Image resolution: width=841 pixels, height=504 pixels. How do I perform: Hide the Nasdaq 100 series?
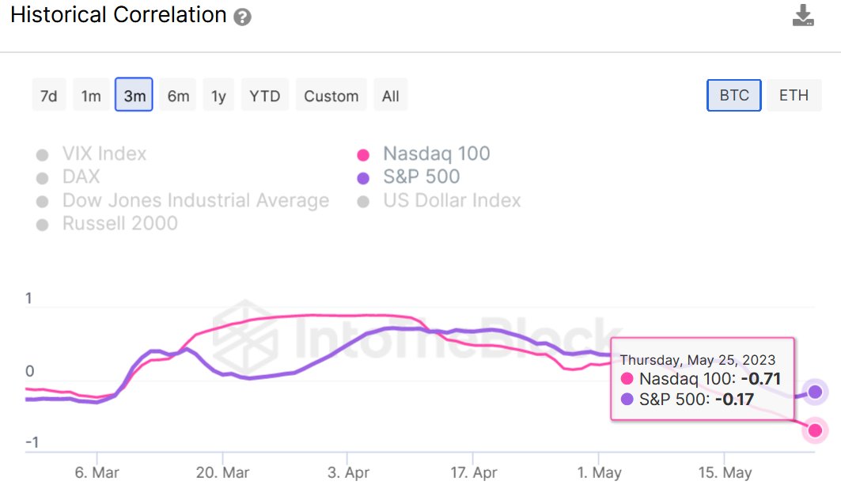click(435, 154)
